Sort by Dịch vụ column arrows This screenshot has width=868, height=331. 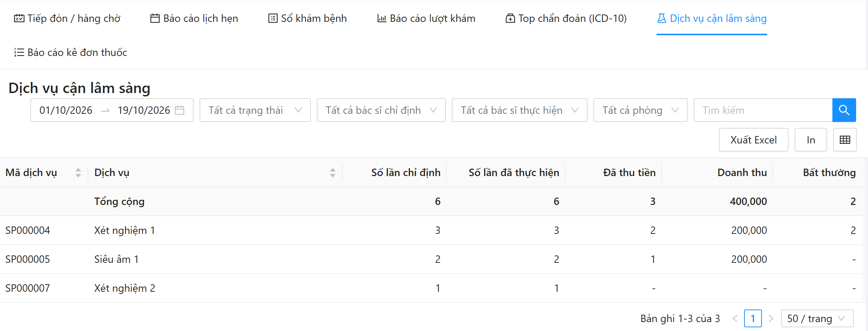[333, 173]
